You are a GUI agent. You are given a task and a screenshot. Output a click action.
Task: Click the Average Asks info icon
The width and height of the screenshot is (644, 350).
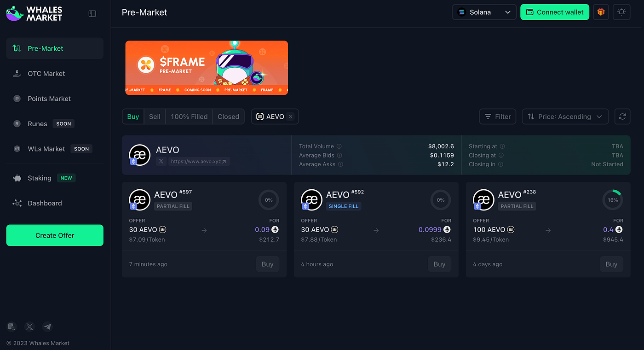340,164
